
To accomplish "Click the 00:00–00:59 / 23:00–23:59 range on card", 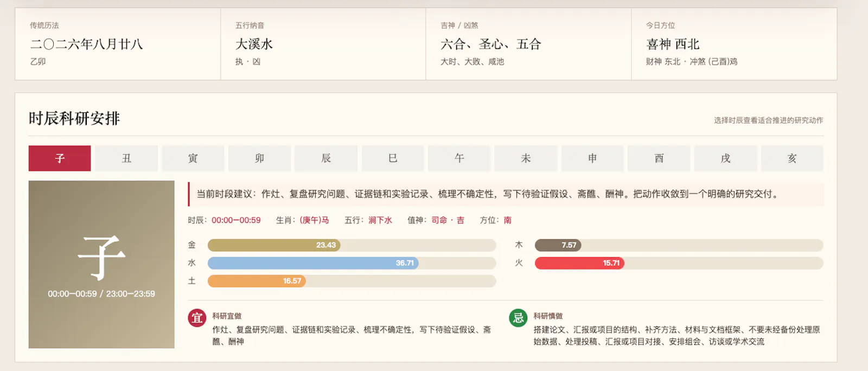I will 101,294.
